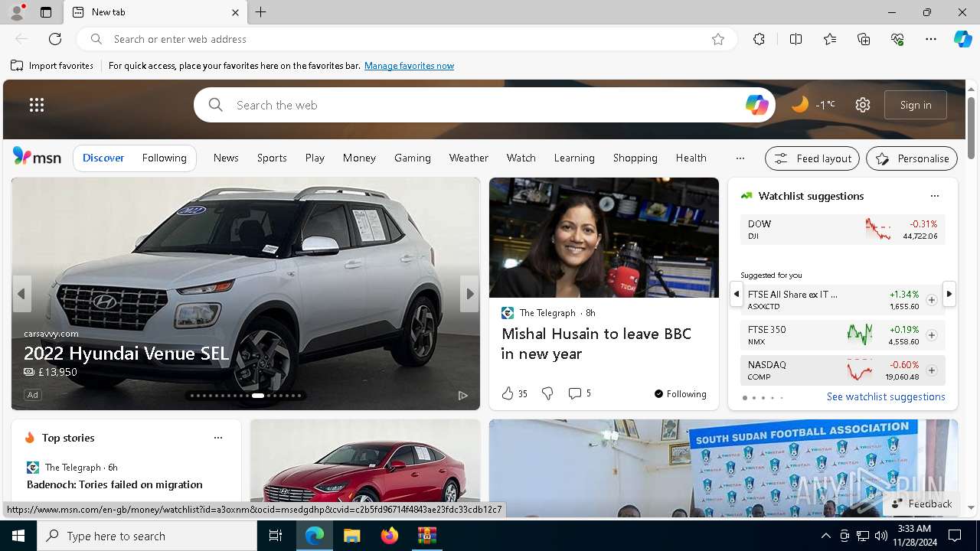Image resolution: width=980 pixels, height=551 pixels.
Task: Open ad choices icon on Hyundai ad
Action: (463, 395)
